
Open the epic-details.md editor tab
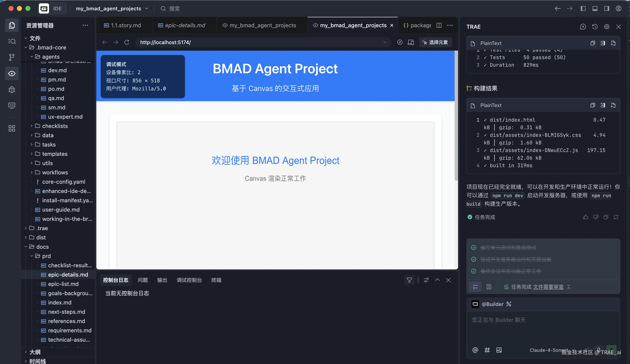click(x=185, y=25)
